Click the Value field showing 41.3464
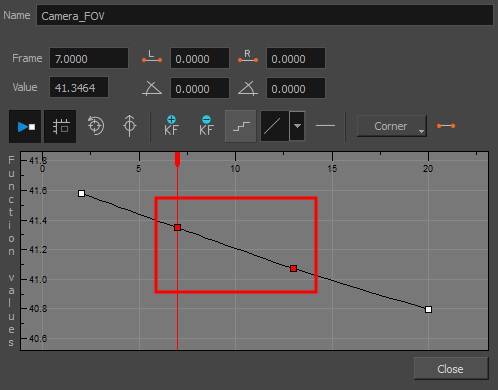Image resolution: width=498 pixels, height=390 pixels. point(79,87)
